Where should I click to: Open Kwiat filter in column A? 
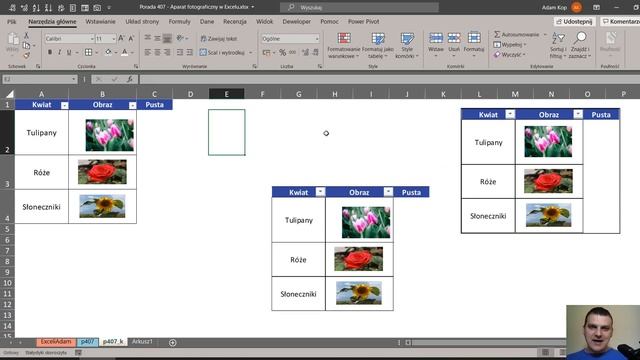[64, 105]
